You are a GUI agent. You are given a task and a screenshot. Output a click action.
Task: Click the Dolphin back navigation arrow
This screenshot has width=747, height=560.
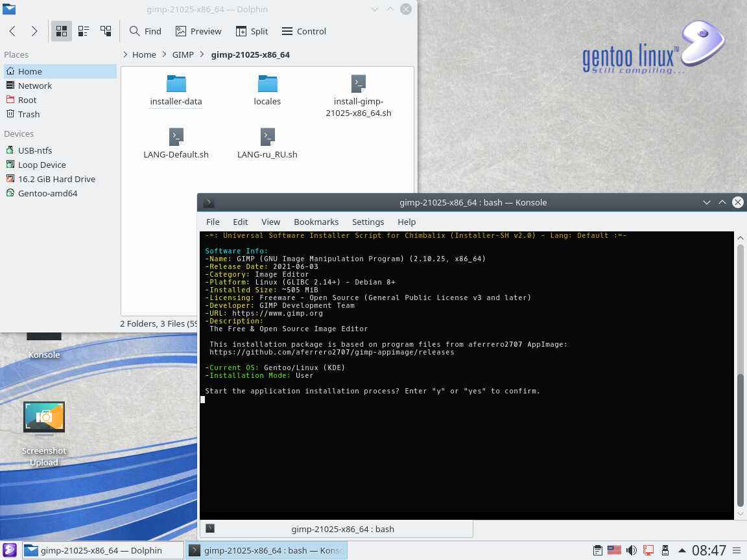coord(12,31)
